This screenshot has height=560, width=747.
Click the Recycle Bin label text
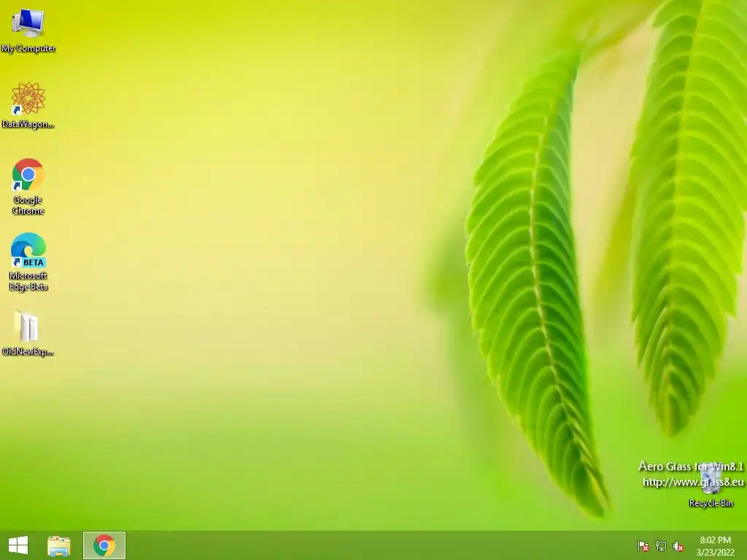(711, 503)
